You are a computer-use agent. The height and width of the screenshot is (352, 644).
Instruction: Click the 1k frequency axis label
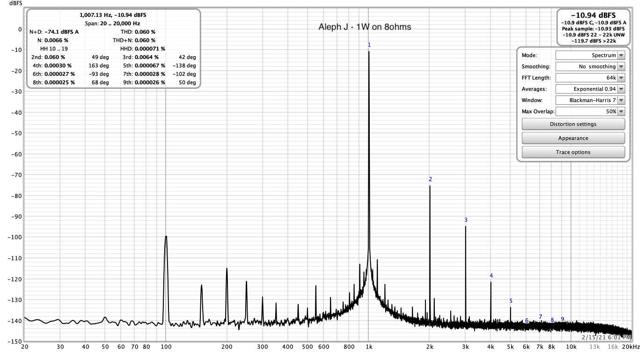[x=369, y=347]
